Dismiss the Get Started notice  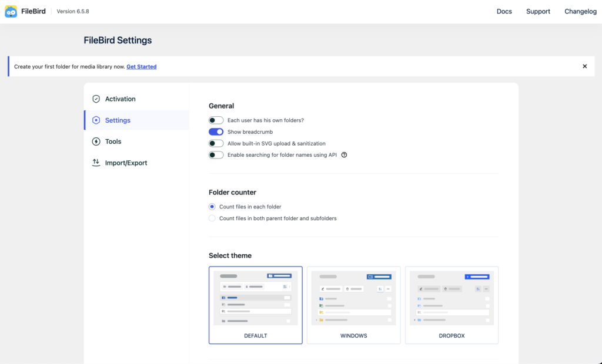(x=584, y=66)
